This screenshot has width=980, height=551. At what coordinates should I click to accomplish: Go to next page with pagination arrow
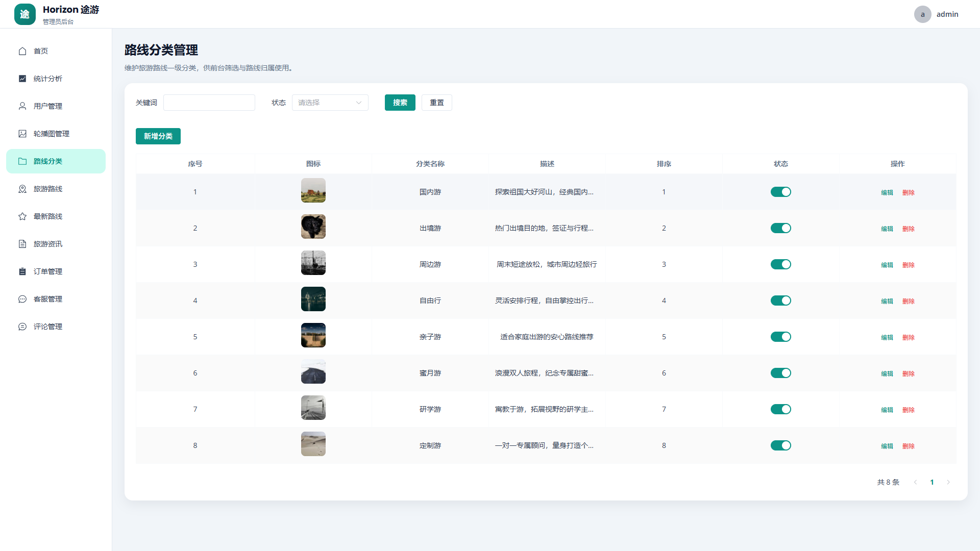pos(948,482)
